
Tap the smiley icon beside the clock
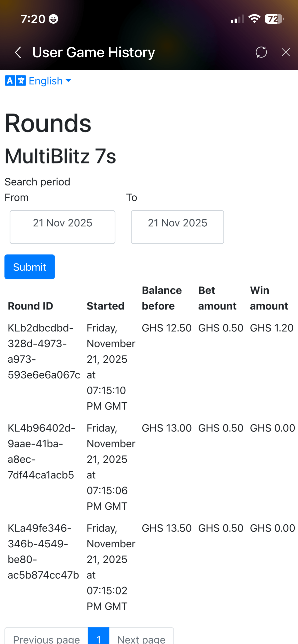(x=53, y=19)
